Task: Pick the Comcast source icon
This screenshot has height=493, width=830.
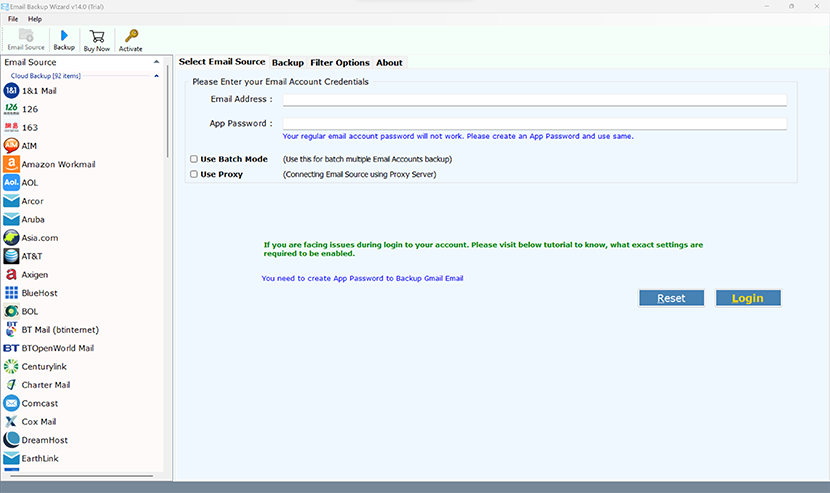Action: (11, 403)
